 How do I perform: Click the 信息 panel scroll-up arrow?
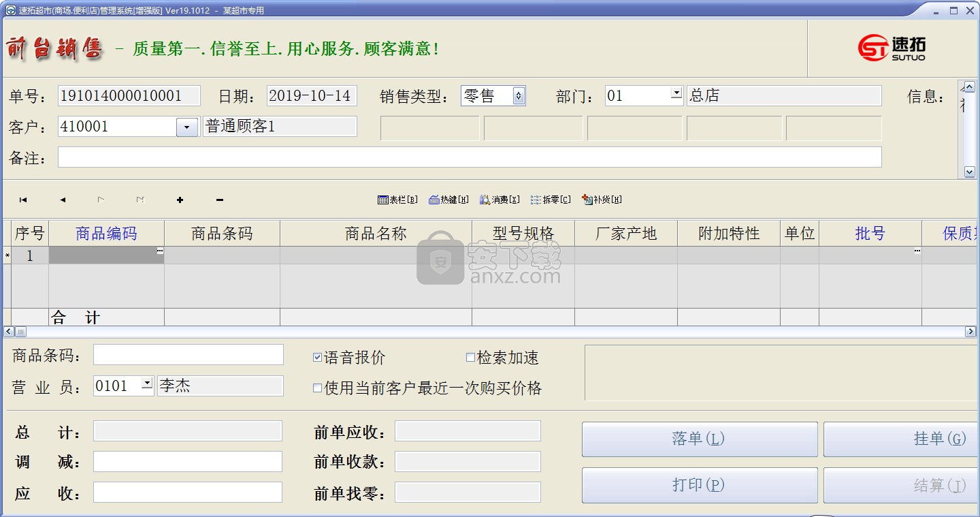pyautogui.click(x=970, y=86)
